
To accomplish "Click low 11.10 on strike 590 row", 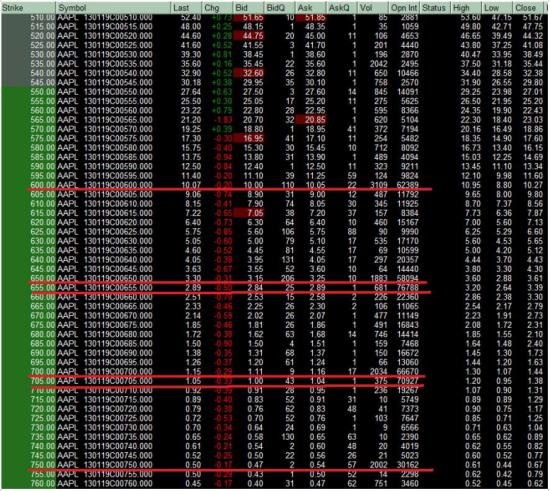I will (x=502, y=166).
